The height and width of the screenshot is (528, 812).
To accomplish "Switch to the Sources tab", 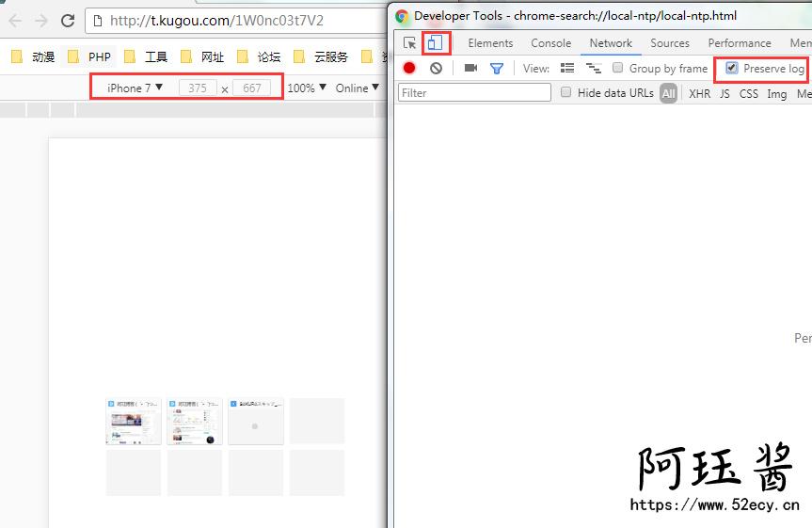I will pos(670,43).
